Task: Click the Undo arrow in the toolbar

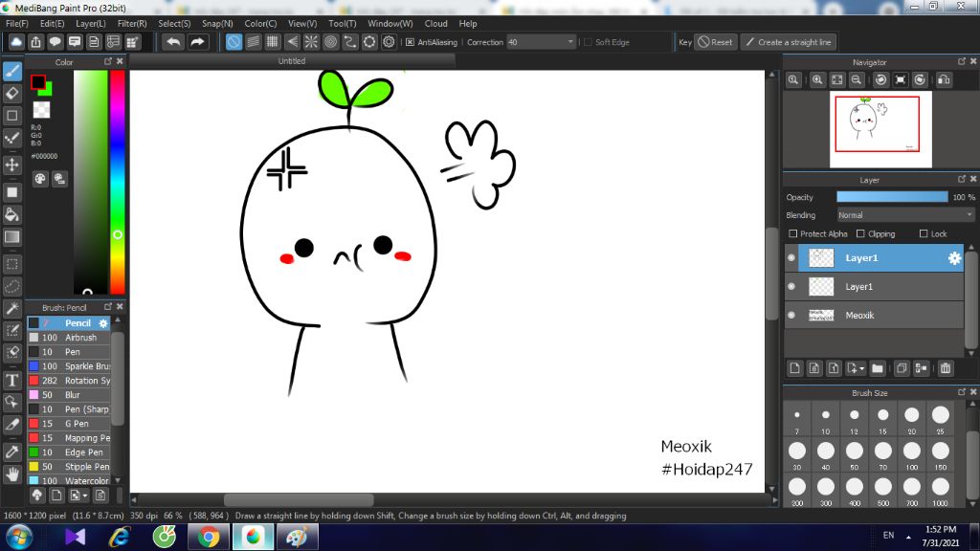Action: coord(173,42)
